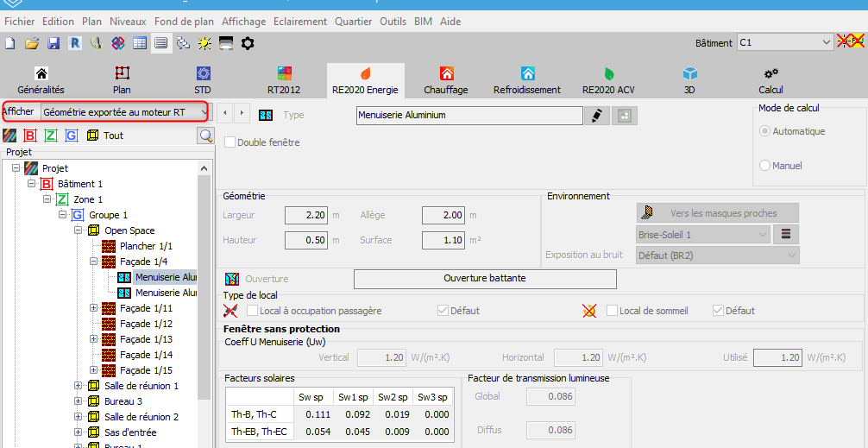Open settings via black gear icon
This screenshot has height=448, width=868.
(x=248, y=43)
